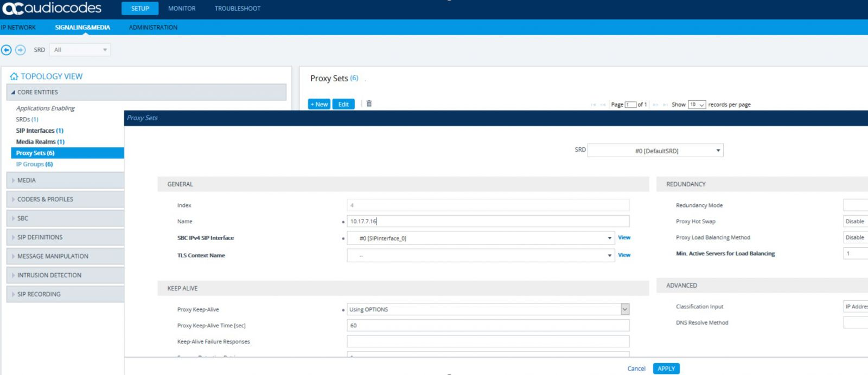Open the TROUBLESHOOT tab
This screenshot has height=375, width=868.
238,9
